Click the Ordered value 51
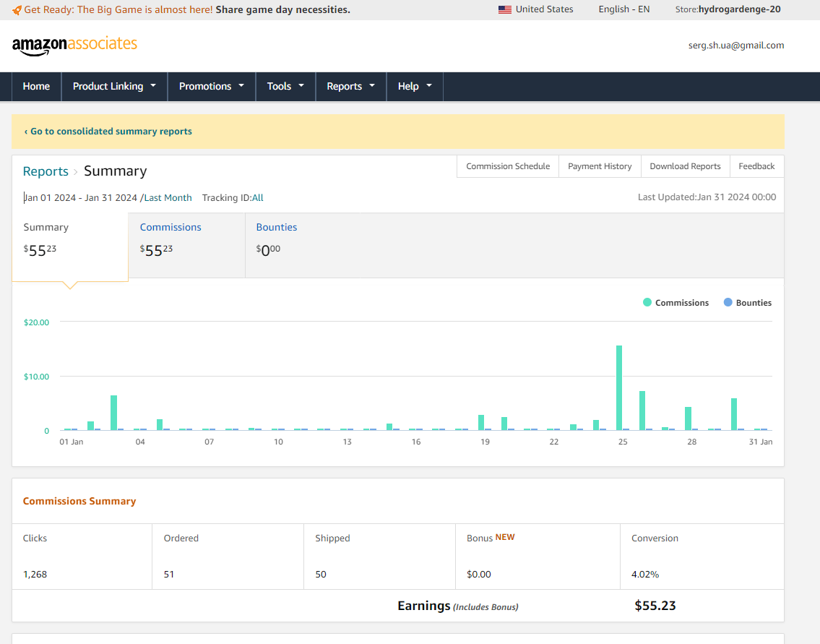This screenshot has width=820, height=644. pos(169,575)
